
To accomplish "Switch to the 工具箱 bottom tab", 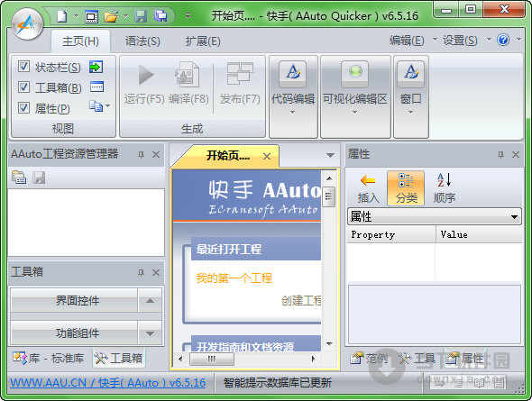I will [x=118, y=358].
